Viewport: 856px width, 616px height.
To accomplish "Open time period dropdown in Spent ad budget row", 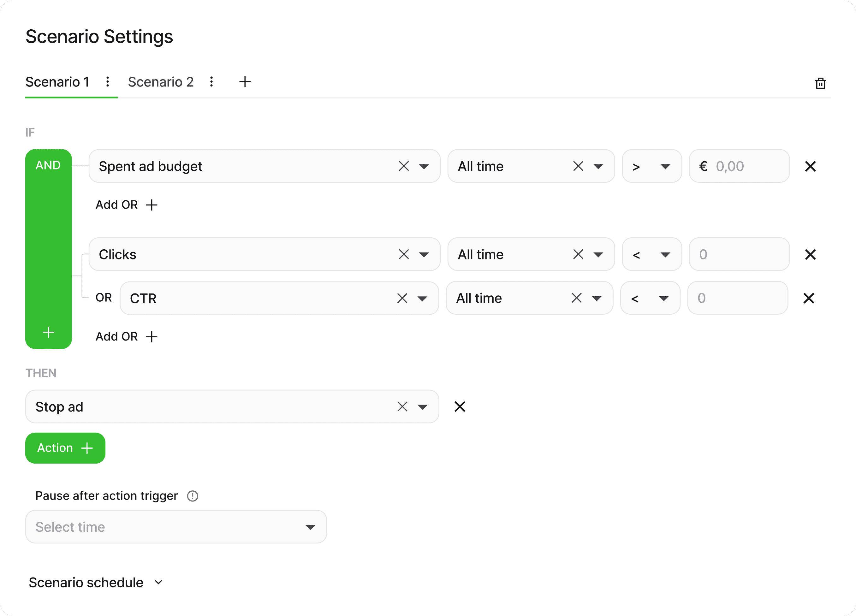I will tap(598, 166).
